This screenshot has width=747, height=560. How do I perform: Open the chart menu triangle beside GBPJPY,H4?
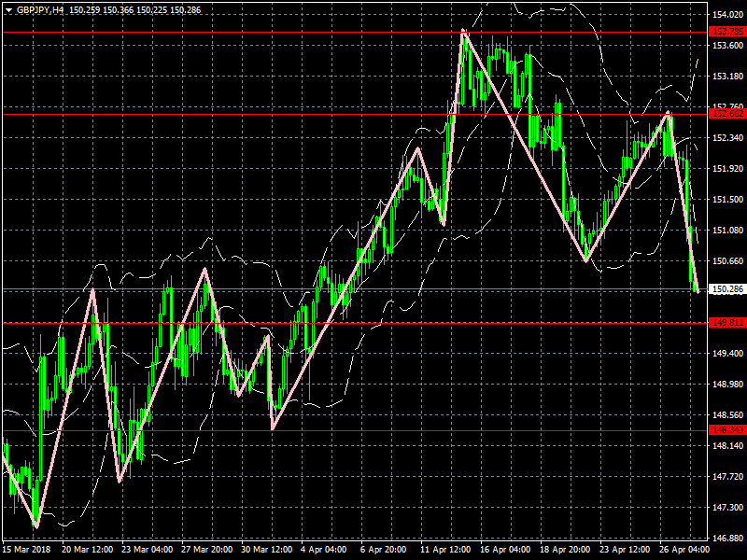click(8, 10)
